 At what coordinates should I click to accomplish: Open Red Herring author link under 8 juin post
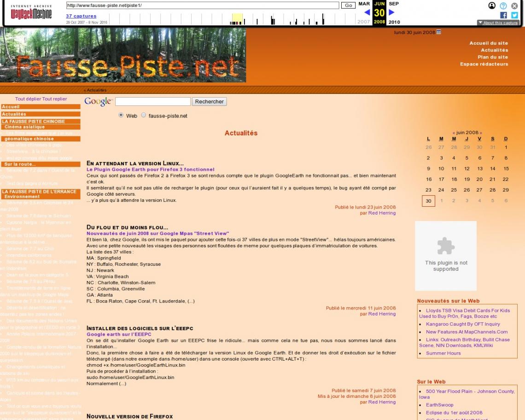[x=382, y=402]
